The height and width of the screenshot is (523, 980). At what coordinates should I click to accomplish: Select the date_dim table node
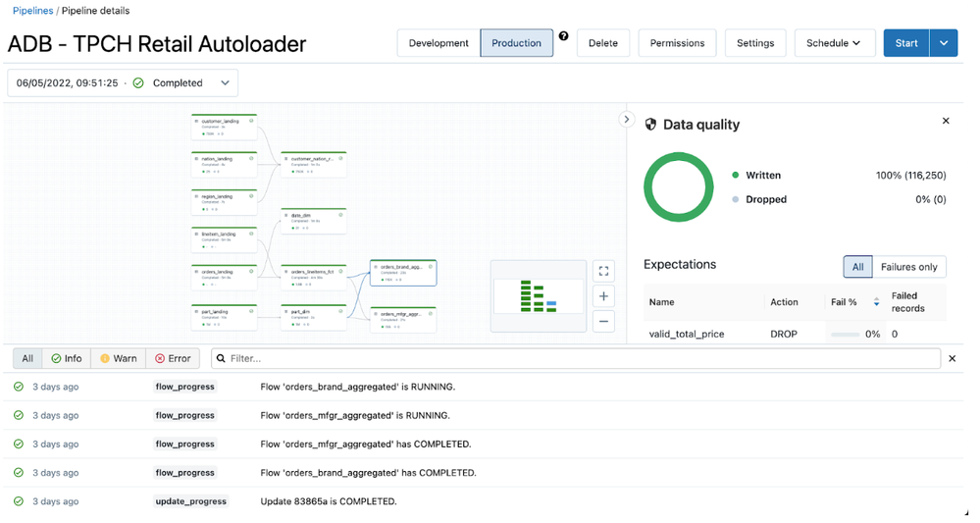point(314,221)
